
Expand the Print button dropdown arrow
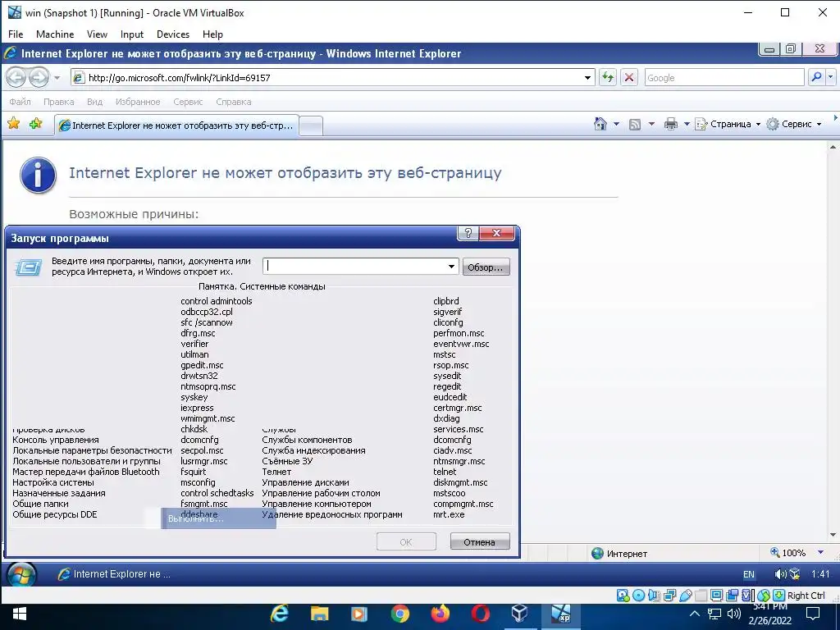pyautogui.click(x=687, y=125)
